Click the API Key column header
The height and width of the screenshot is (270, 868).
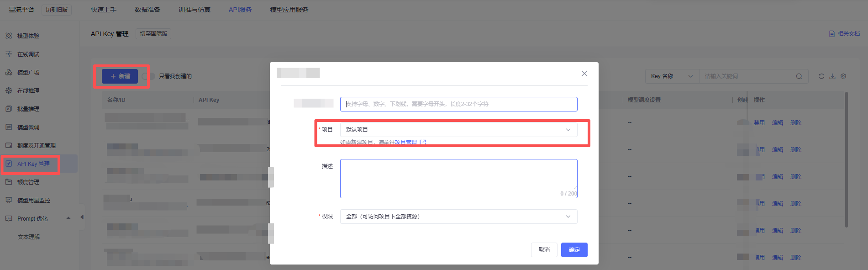[x=209, y=100]
